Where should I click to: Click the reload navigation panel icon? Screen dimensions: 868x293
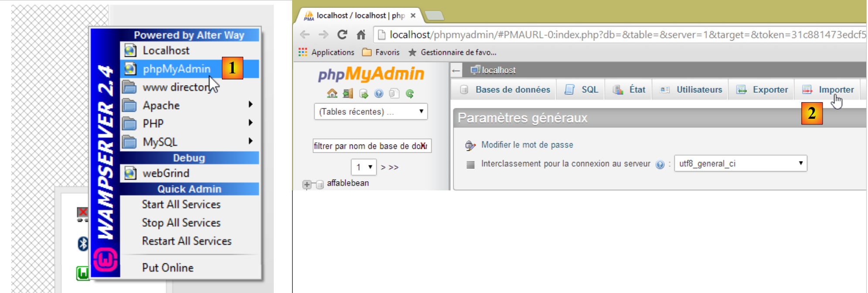point(410,93)
